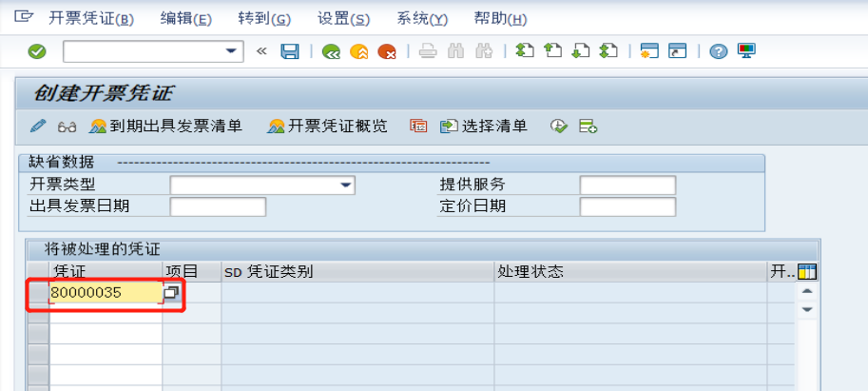Click the table scroll up arrow
Screen dimensions: 868x391
click(x=807, y=291)
